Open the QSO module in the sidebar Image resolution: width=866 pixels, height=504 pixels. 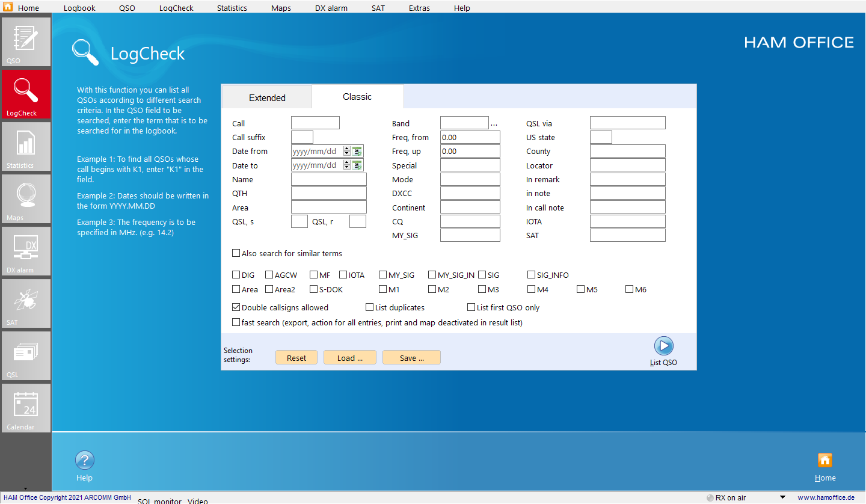pos(26,41)
